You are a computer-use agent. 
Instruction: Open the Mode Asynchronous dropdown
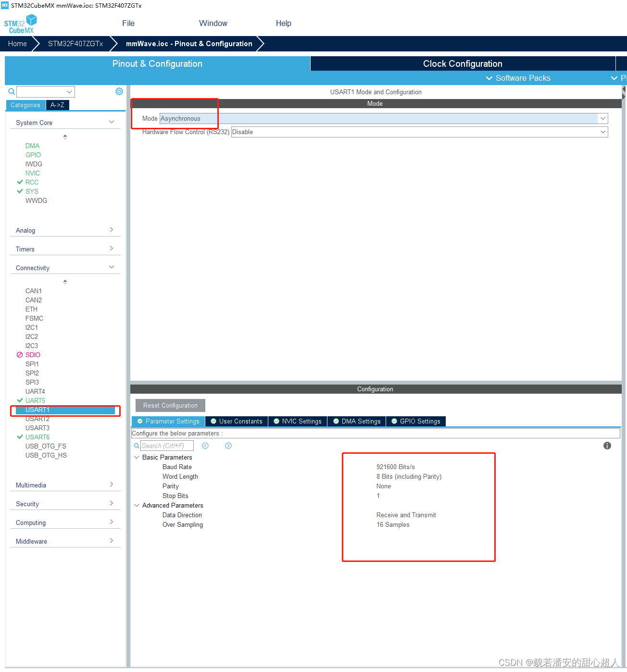603,118
